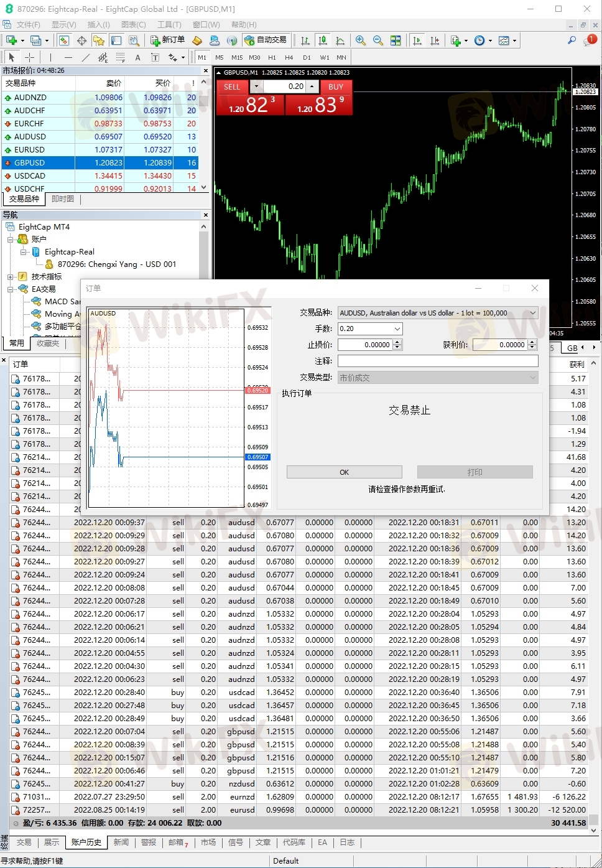Tile chart windows icon
This screenshot has height=868, width=602.
pyautogui.click(x=396, y=40)
